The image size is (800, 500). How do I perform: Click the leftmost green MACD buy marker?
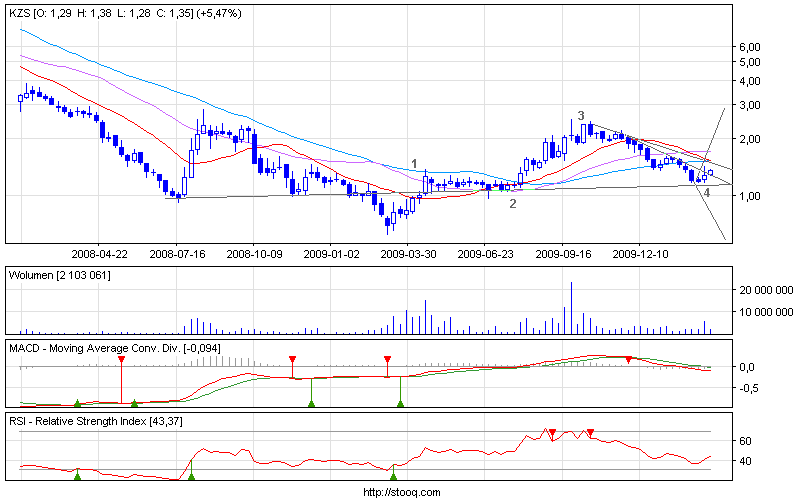[77, 403]
